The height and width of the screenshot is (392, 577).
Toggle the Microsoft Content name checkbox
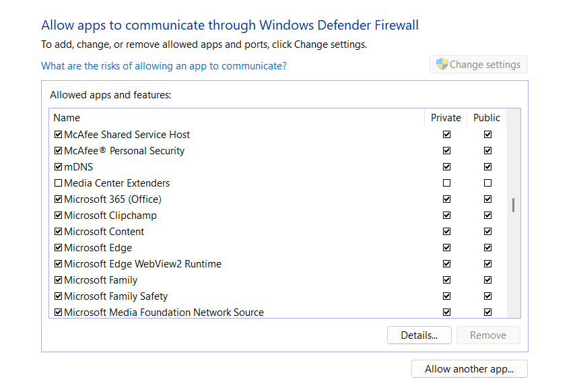coord(58,232)
